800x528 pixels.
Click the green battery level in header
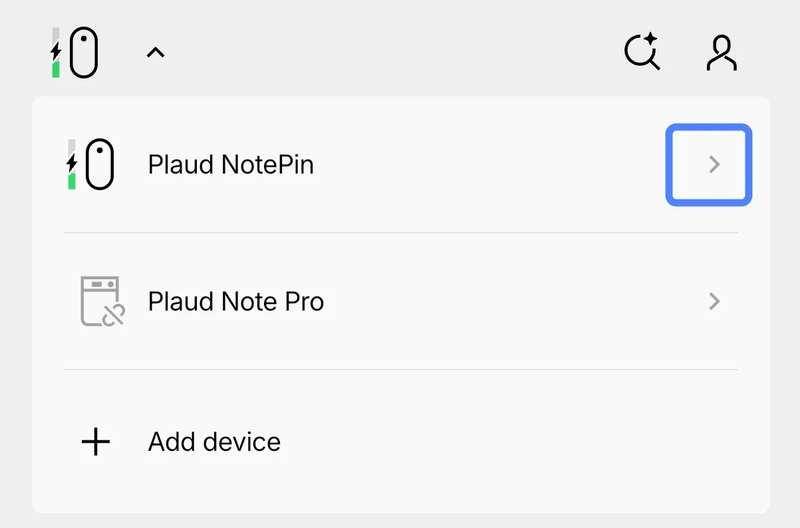57,69
